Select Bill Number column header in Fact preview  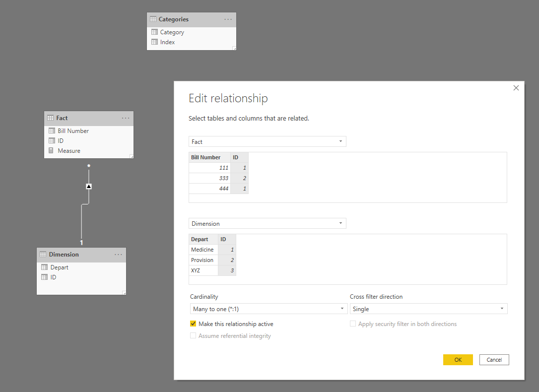pyautogui.click(x=209, y=157)
